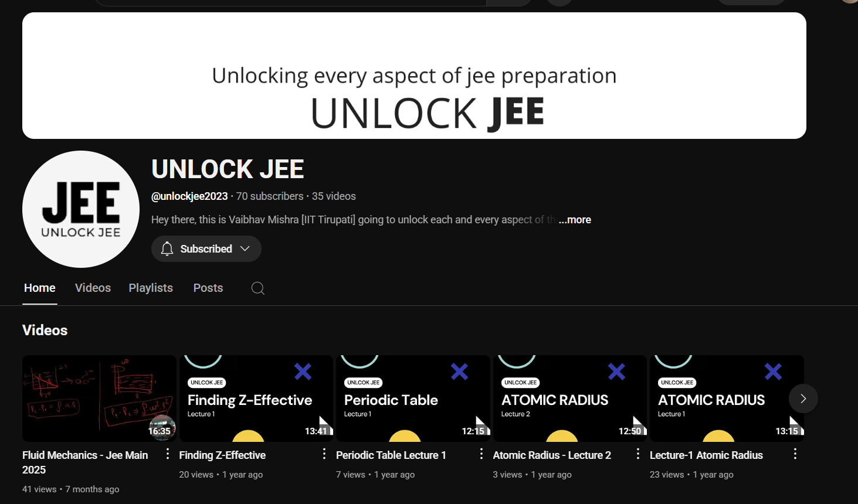This screenshot has width=858, height=504.
Task: Click the 70 subscribers text
Action: [x=270, y=196]
